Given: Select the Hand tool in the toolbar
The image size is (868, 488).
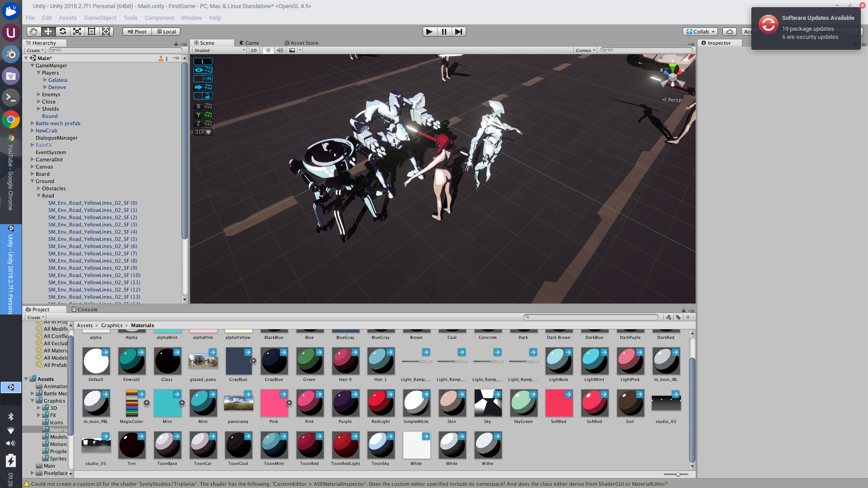Looking at the screenshot, I should click(x=33, y=32).
